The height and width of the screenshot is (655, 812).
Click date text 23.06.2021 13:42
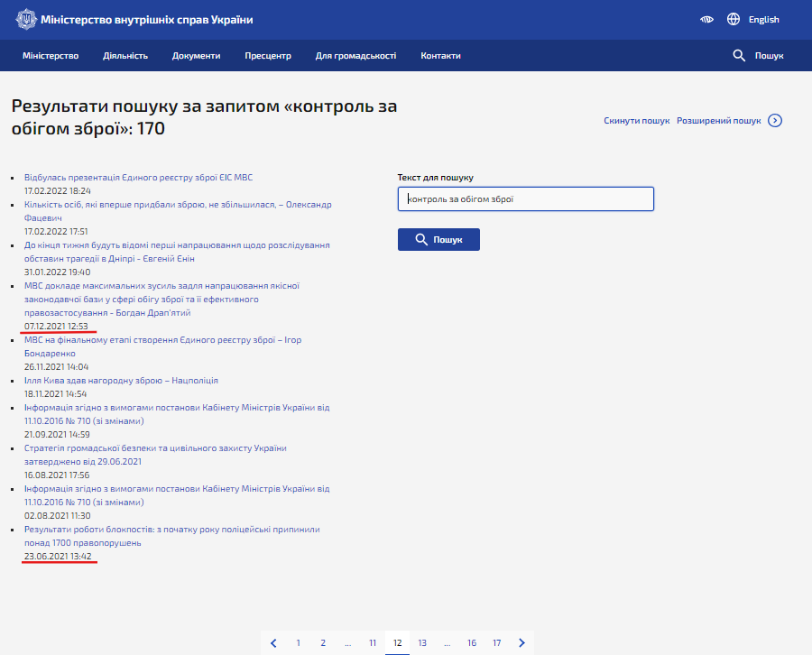coord(58,556)
